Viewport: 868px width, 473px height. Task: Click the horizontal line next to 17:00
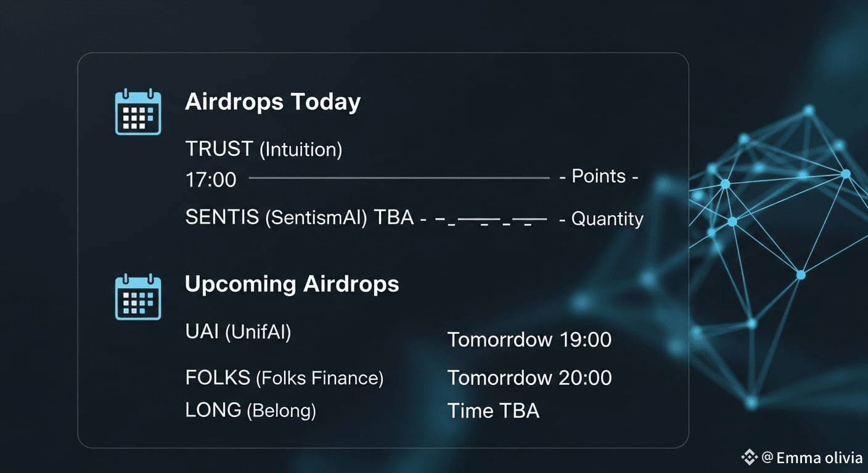point(398,178)
